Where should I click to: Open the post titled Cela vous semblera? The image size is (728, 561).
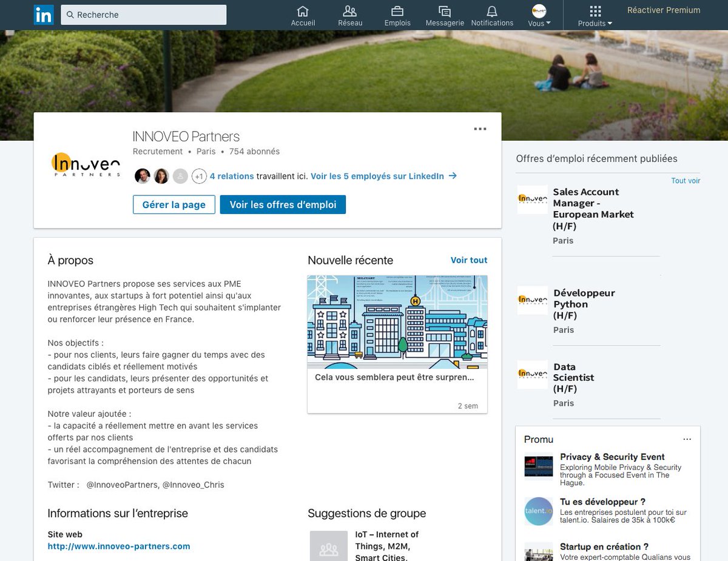(x=394, y=377)
